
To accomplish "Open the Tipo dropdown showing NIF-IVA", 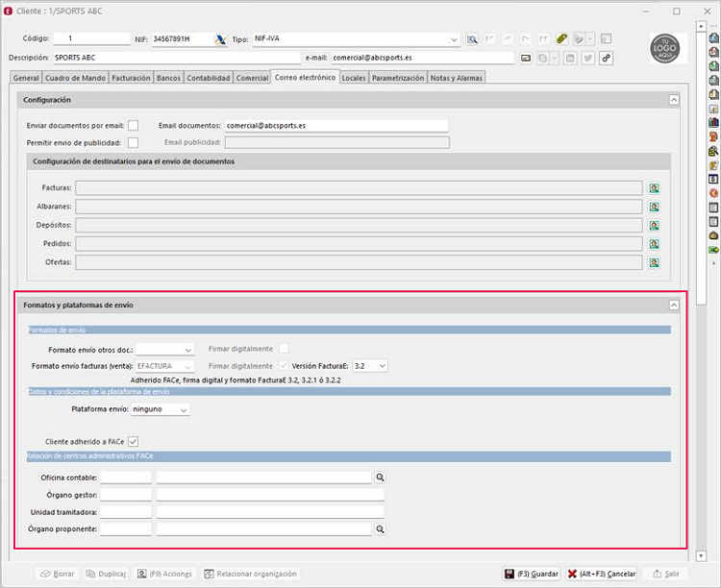I will pyautogui.click(x=454, y=39).
